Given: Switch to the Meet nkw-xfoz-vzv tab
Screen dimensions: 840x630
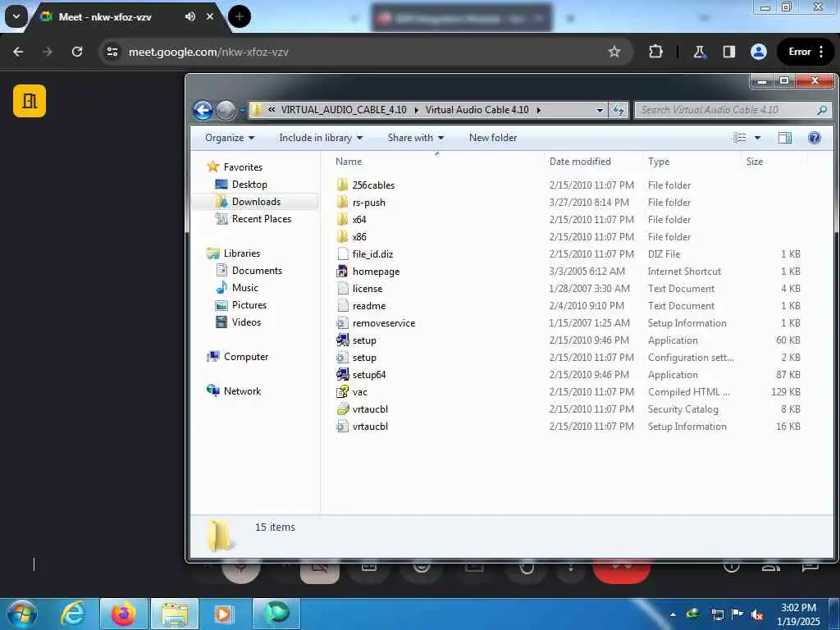Looking at the screenshot, I should tap(105, 17).
